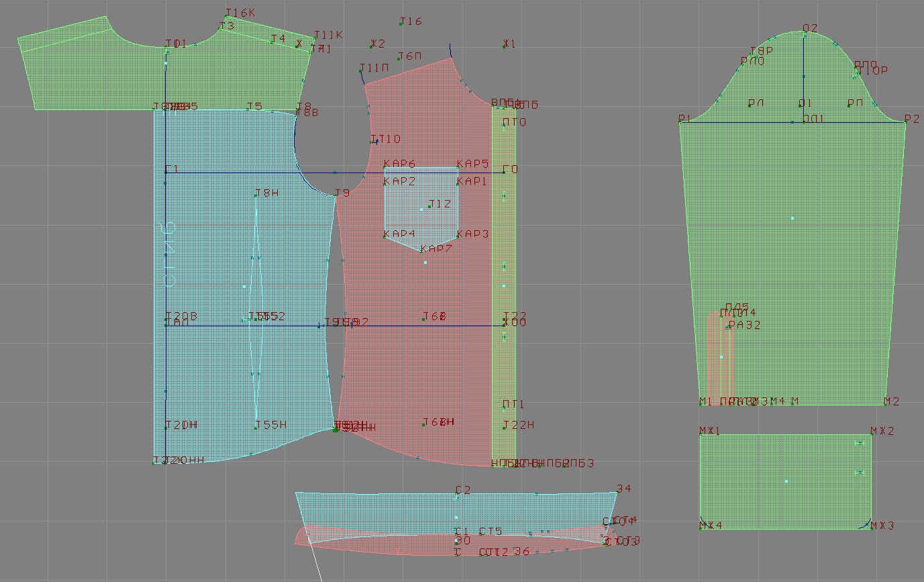Click point O2 at sleeve cap top

[804, 34]
